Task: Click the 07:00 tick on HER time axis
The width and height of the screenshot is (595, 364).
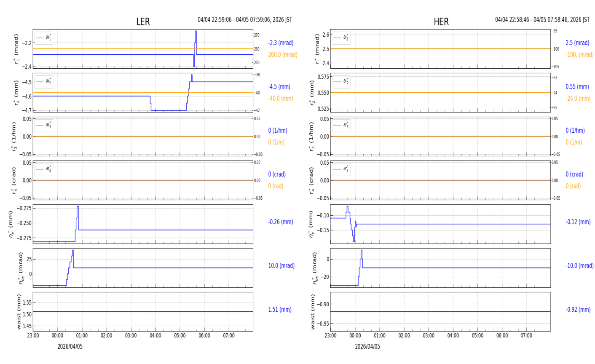Action: pyautogui.click(x=526, y=336)
